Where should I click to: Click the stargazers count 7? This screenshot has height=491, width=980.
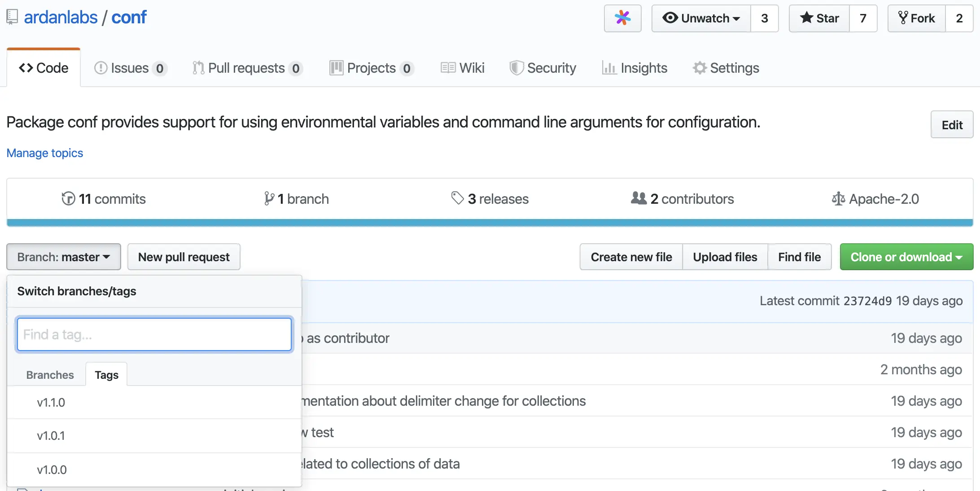863,18
